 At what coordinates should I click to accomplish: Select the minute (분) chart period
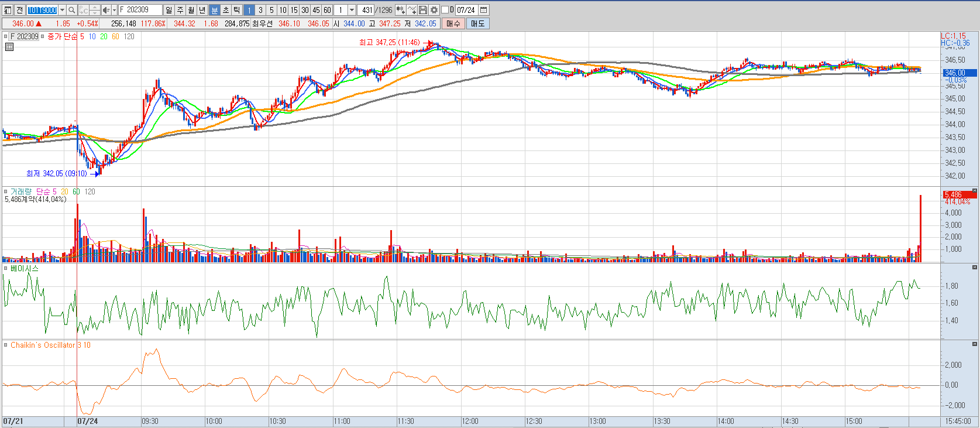214,10
